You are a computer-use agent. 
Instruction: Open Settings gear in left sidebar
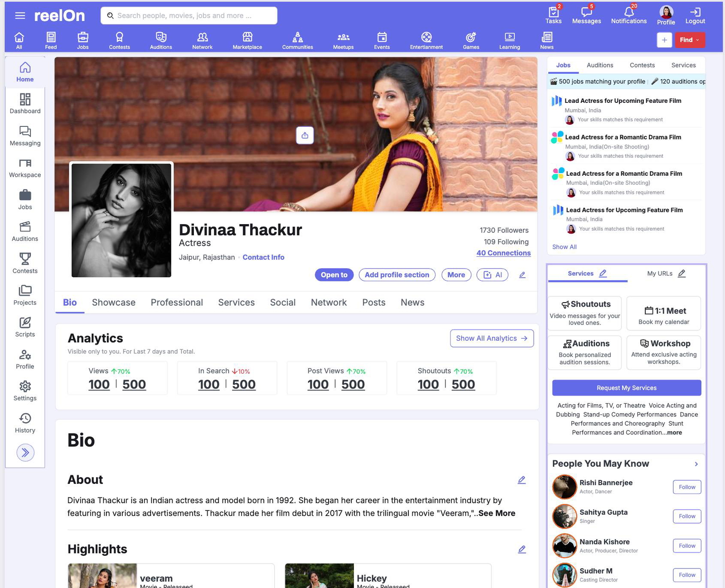coord(25,391)
